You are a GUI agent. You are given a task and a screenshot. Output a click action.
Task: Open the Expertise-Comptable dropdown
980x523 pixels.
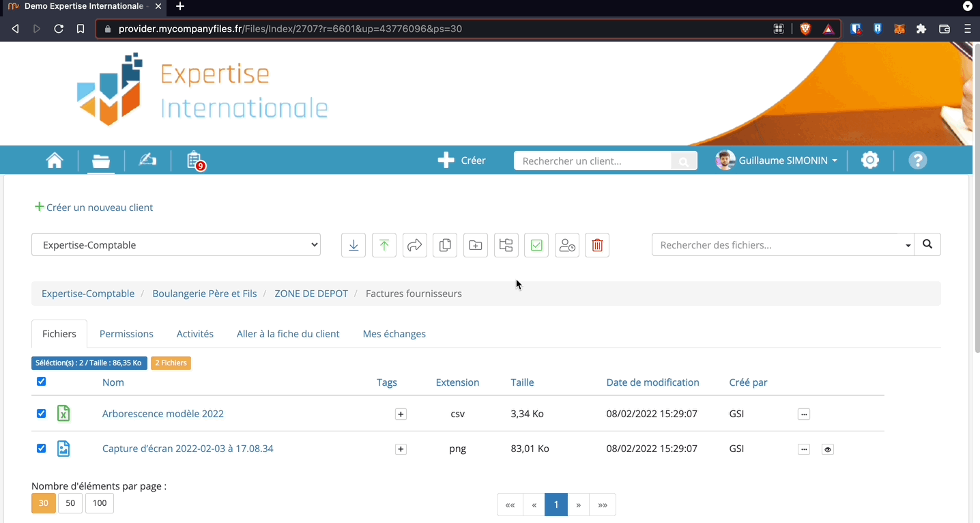[176, 245]
